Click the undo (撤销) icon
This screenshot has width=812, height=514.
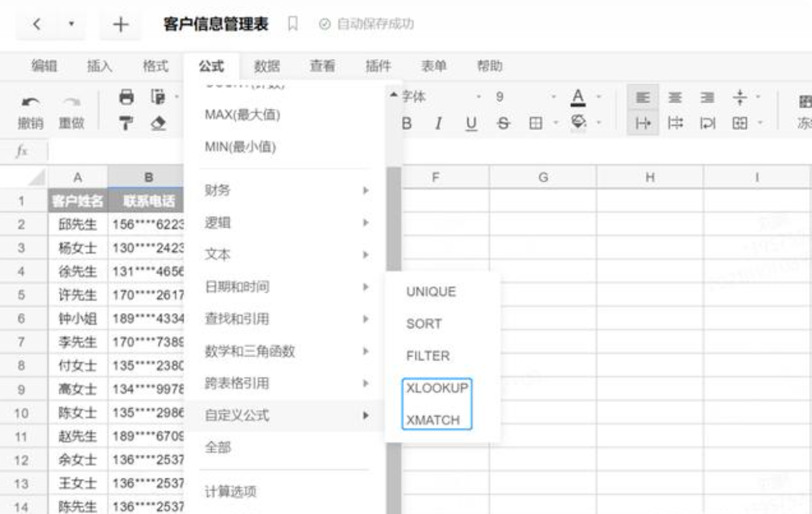29,102
